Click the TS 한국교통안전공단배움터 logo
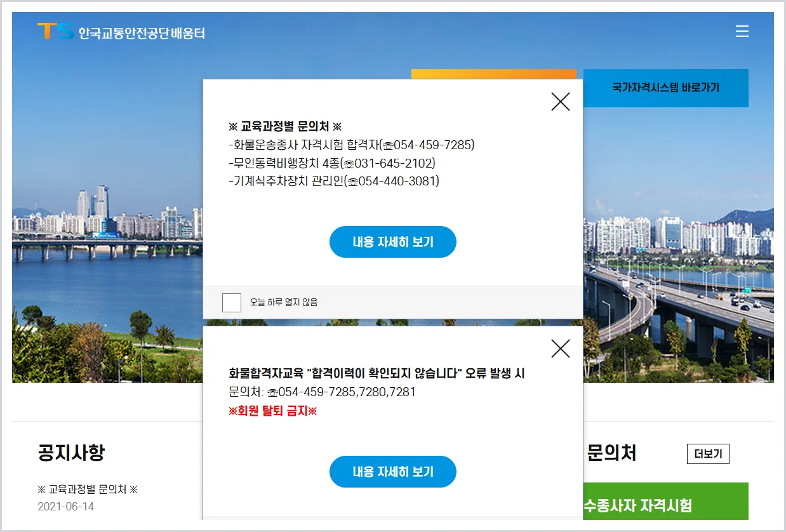 click(121, 32)
